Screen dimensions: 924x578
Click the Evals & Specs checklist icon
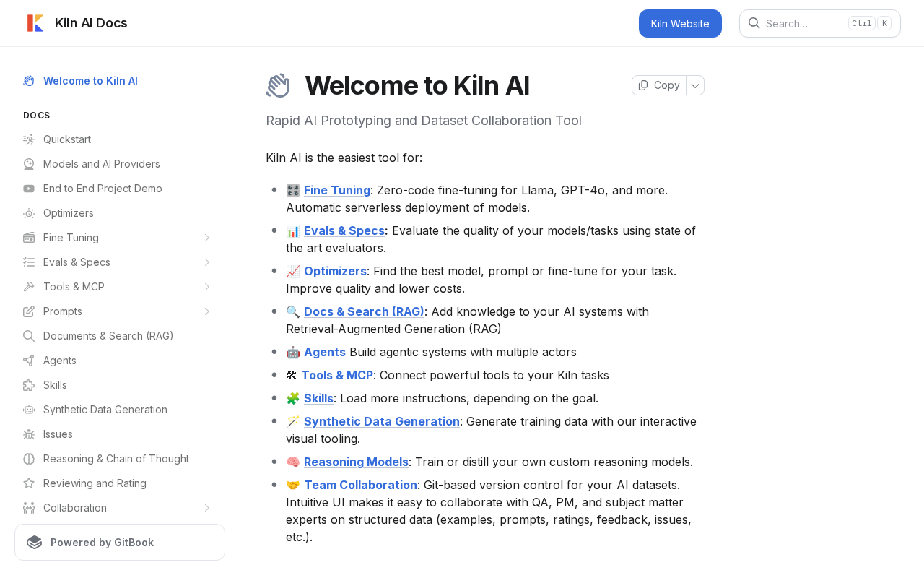click(x=29, y=262)
